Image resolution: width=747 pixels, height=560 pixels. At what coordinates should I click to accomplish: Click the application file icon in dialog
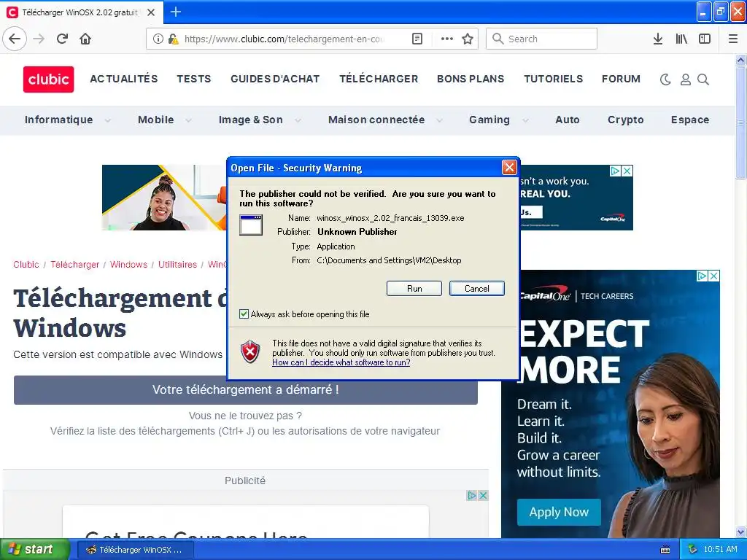point(251,225)
